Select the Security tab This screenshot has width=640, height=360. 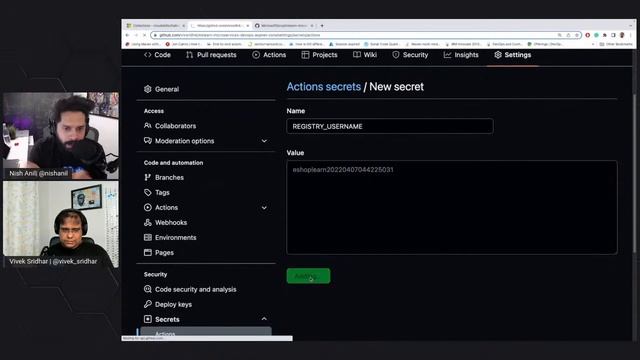point(410,55)
